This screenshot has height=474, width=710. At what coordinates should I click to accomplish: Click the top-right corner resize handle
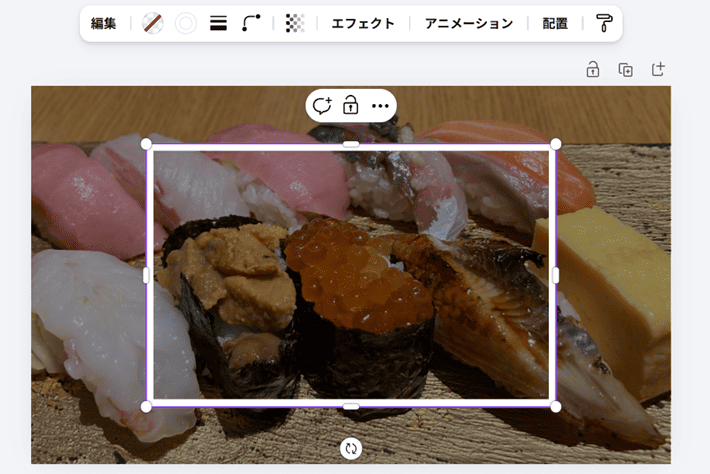[556, 144]
